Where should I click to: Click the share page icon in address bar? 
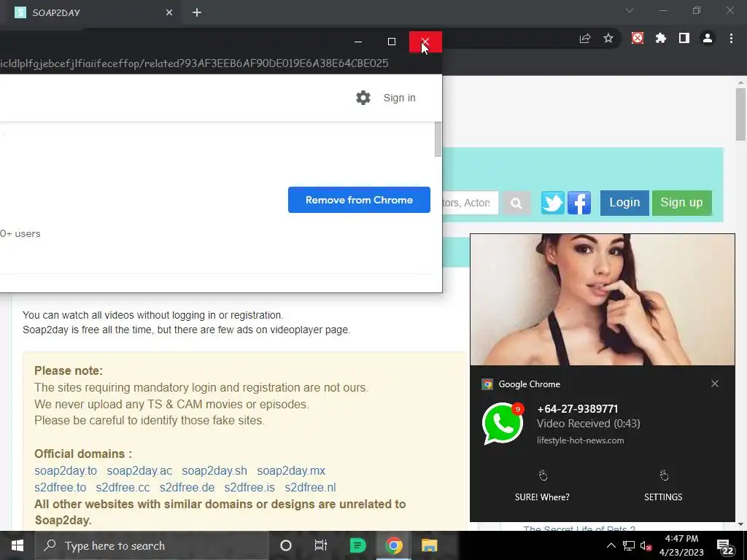pos(585,39)
